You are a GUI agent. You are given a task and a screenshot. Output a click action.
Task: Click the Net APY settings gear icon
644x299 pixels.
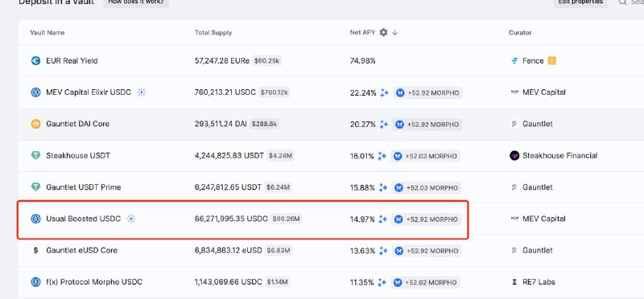point(384,32)
